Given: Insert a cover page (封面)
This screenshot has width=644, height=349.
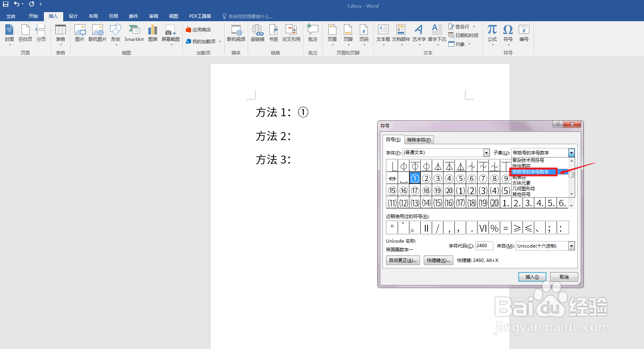Looking at the screenshot, I should point(9,35).
